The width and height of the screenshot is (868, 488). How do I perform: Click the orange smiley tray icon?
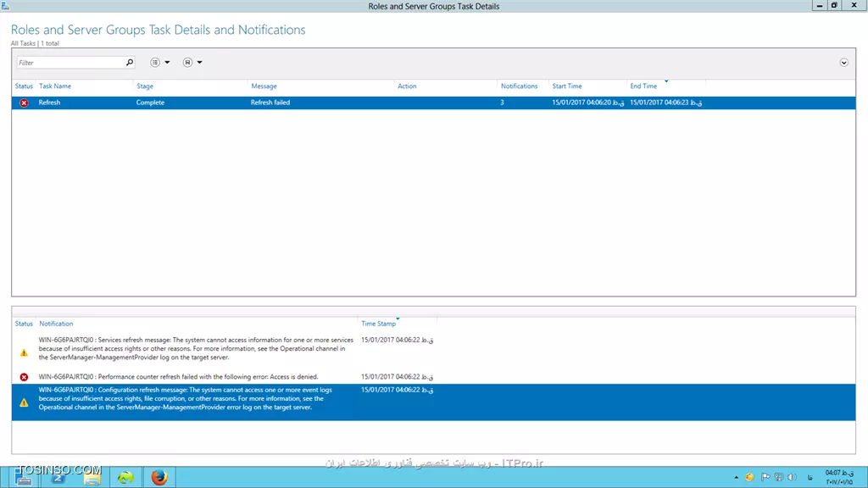(749, 477)
